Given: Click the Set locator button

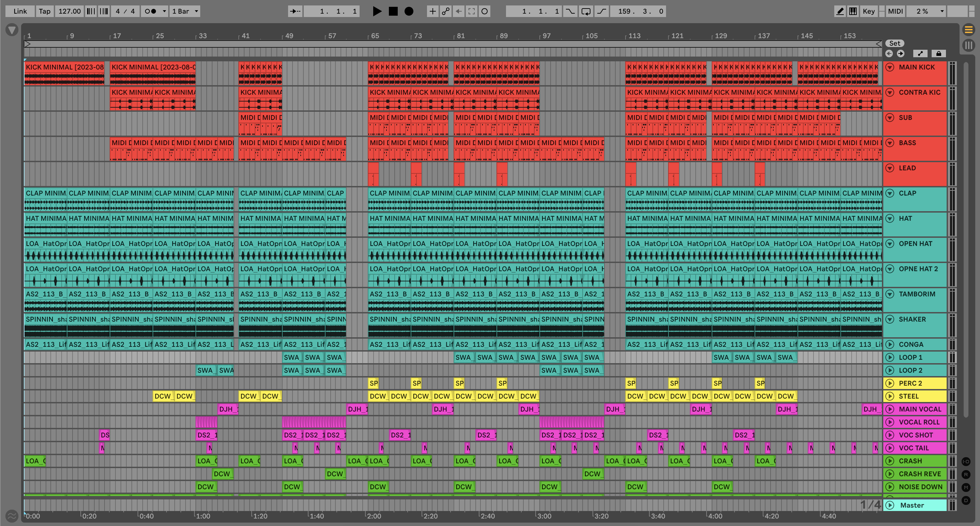Looking at the screenshot, I should [895, 43].
